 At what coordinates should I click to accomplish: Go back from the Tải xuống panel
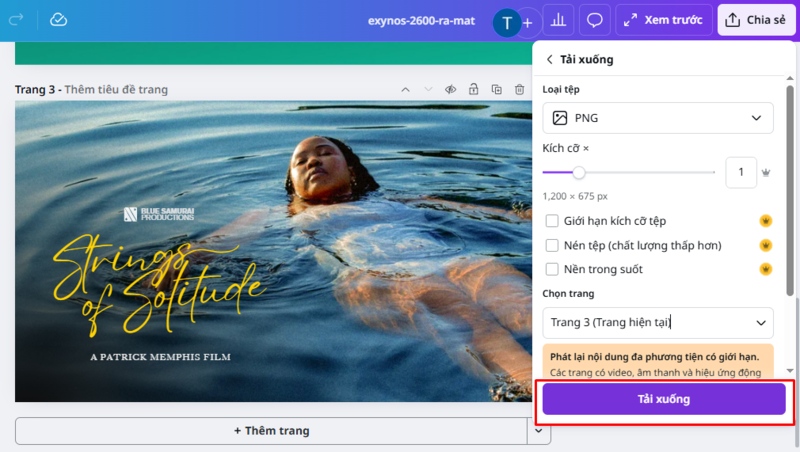(549, 60)
